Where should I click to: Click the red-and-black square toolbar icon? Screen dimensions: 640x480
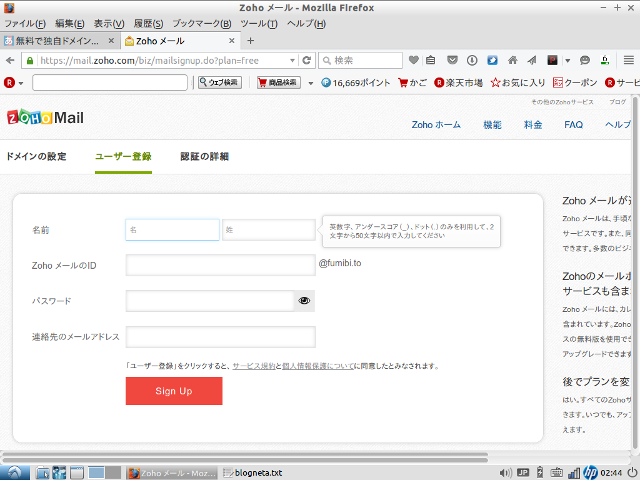tap(552, 60)
